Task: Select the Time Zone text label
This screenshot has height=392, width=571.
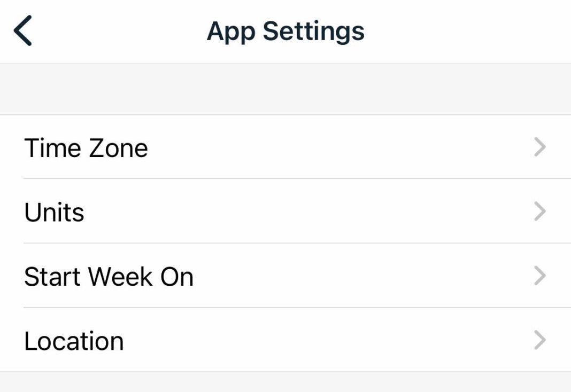Action: click(86, 147)
